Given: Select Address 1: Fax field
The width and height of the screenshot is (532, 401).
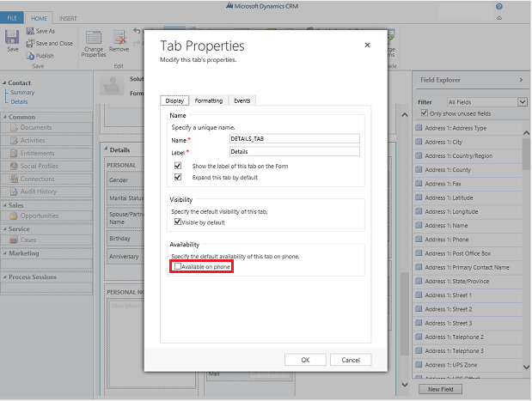Looking at the screenshot, I should (468, 184).
